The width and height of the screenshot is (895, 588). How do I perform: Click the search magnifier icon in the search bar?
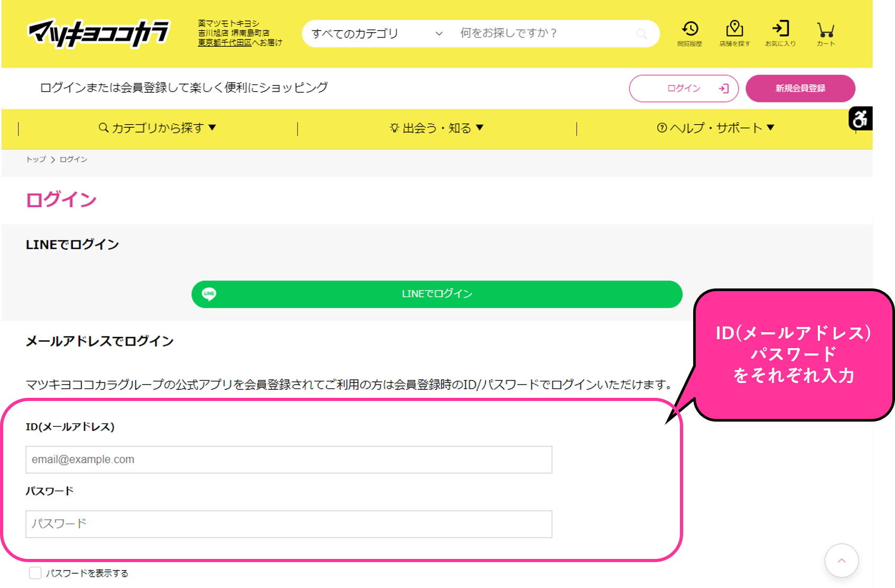point(641,33)
